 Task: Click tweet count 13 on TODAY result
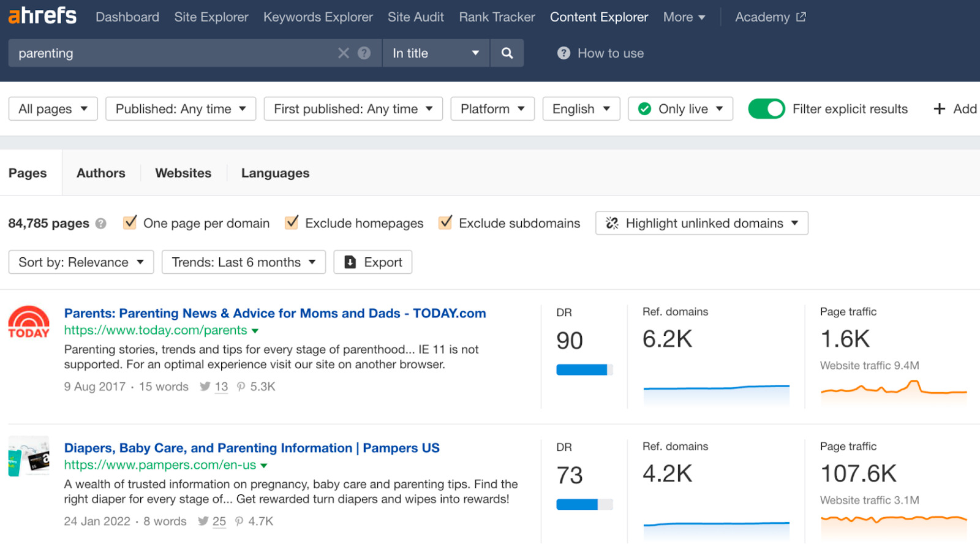coord(221,387)
